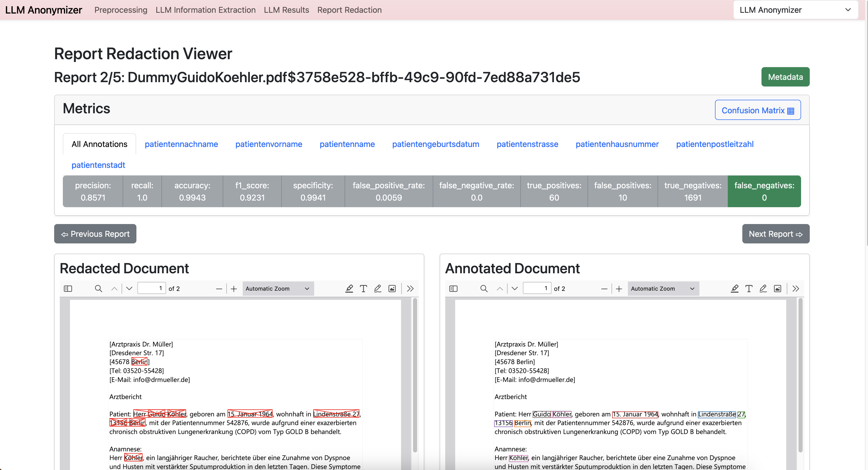The height and width of the screenshot is (470, 868).
Task: Select text tool in Annotated Document toolbar
Action: pos(749,289)
